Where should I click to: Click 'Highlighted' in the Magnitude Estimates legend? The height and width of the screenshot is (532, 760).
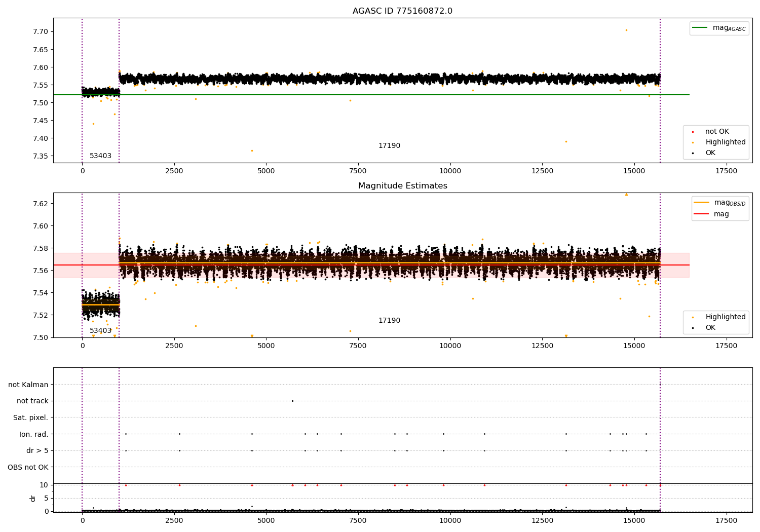[x=726, y=317]
